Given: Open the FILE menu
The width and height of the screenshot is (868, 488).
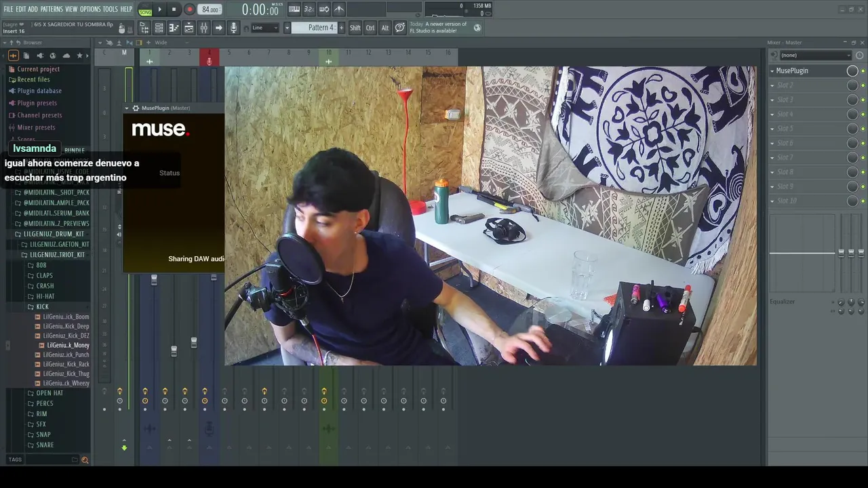Looking at the screenshot, I should pos(8,9).
